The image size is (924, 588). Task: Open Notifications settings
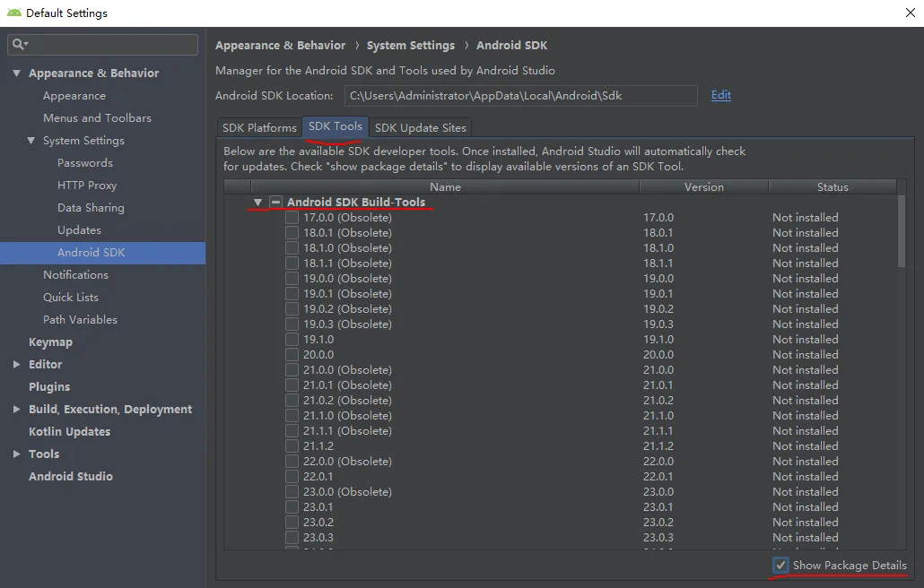[75, 274]
